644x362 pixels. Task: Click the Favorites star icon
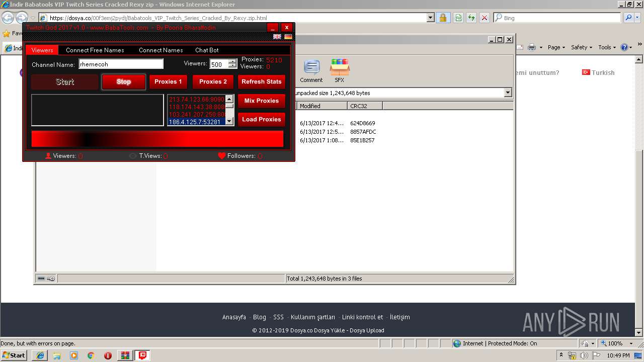pos(6,33)
